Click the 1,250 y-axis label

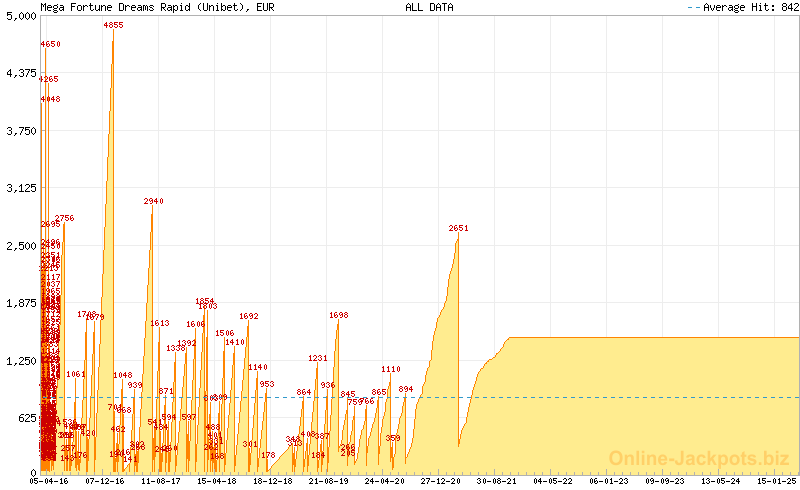[x=21, y=360]
